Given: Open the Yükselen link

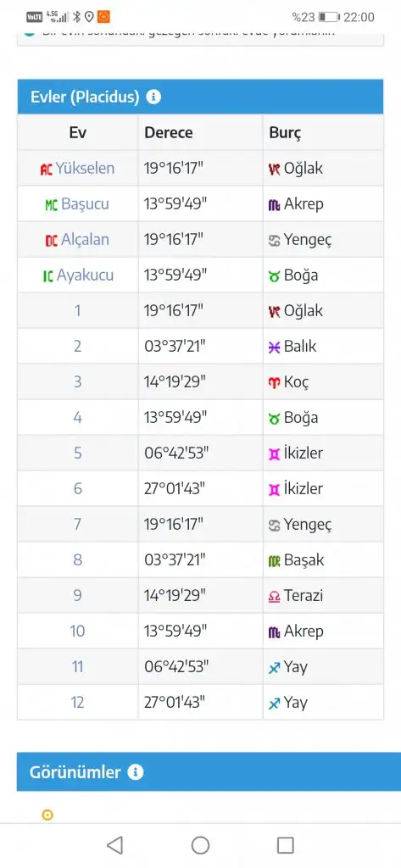Looking at the screenshot, I should pos(85,169).
